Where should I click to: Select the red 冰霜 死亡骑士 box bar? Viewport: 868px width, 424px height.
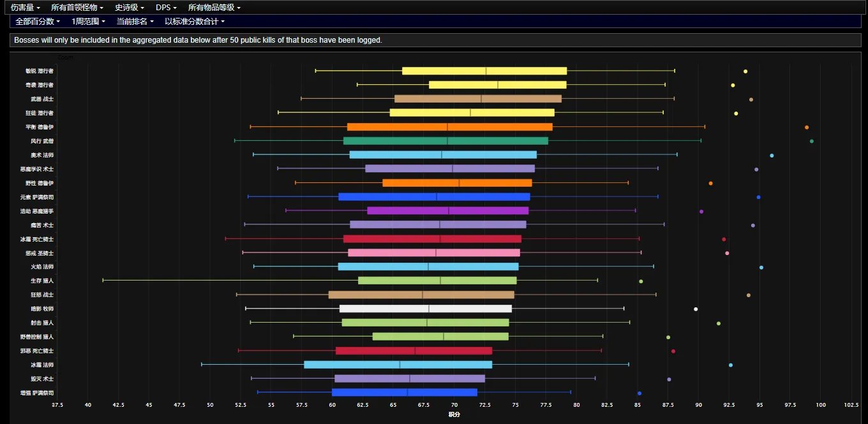pyautogui.click(x=432, y=239)
